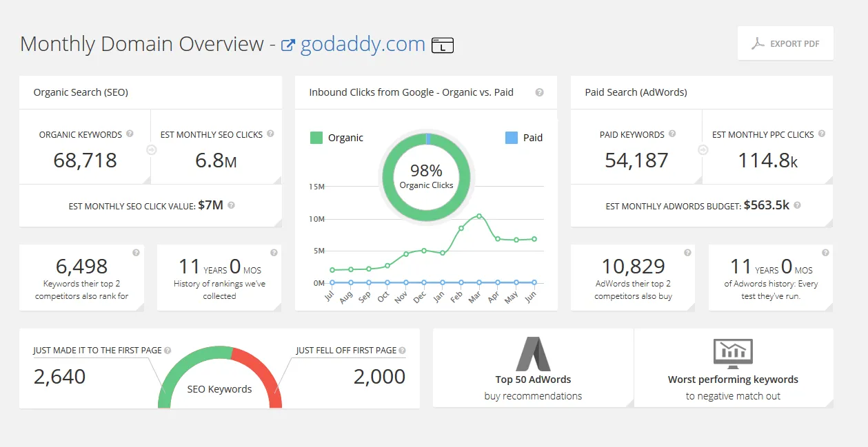Toggle the green Organic legend swatch
This screenshot has height=447, width=868.
point(316,138)
